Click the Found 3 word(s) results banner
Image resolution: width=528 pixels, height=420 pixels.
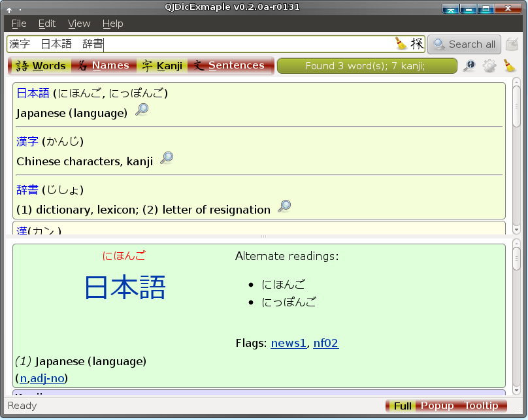pyautogui.click(x=367, y=65)
